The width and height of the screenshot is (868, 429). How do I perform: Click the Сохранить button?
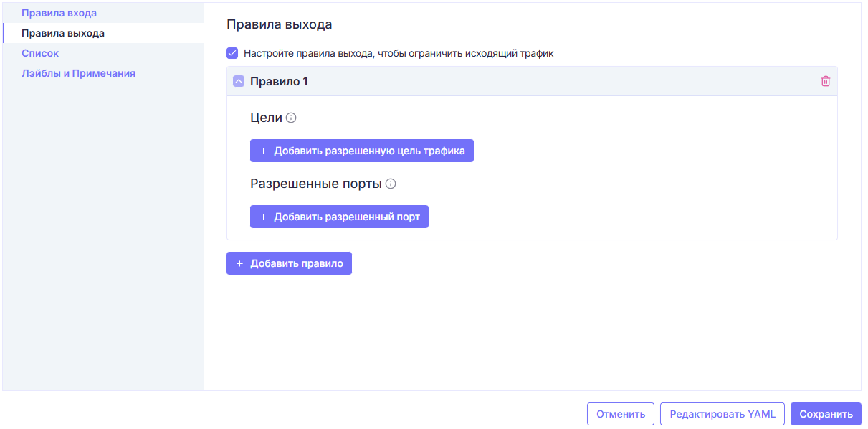(x=826, y=414)
